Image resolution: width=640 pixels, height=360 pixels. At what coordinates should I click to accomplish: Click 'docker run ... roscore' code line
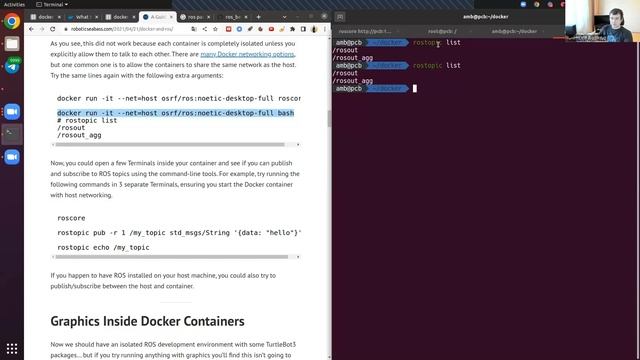(179, 98)
